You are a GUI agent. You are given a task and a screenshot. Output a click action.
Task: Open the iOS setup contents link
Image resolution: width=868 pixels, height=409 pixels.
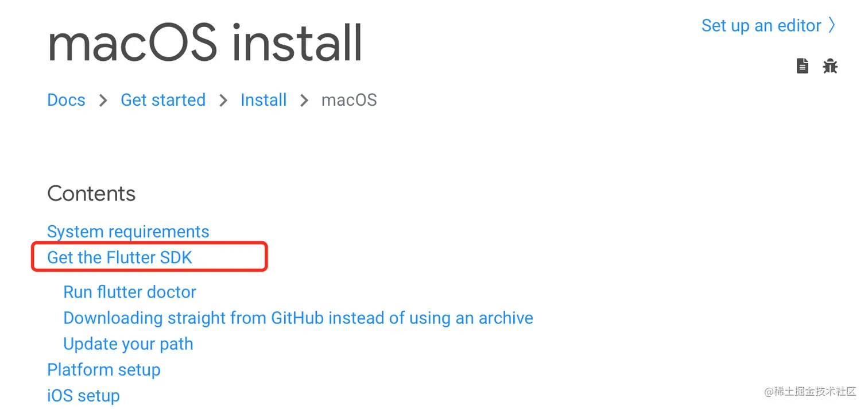83,395
